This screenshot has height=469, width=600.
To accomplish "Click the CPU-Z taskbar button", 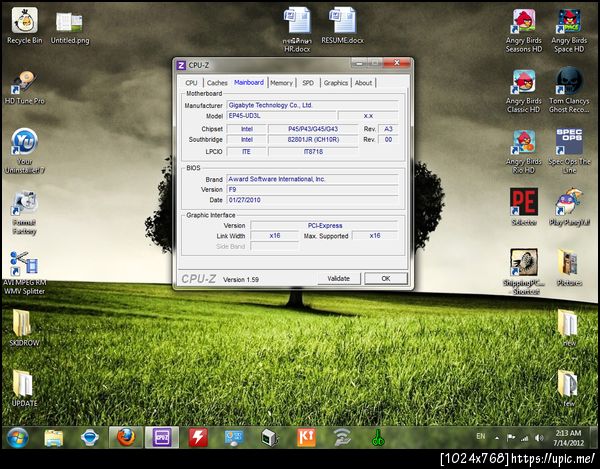I will 161,437.
